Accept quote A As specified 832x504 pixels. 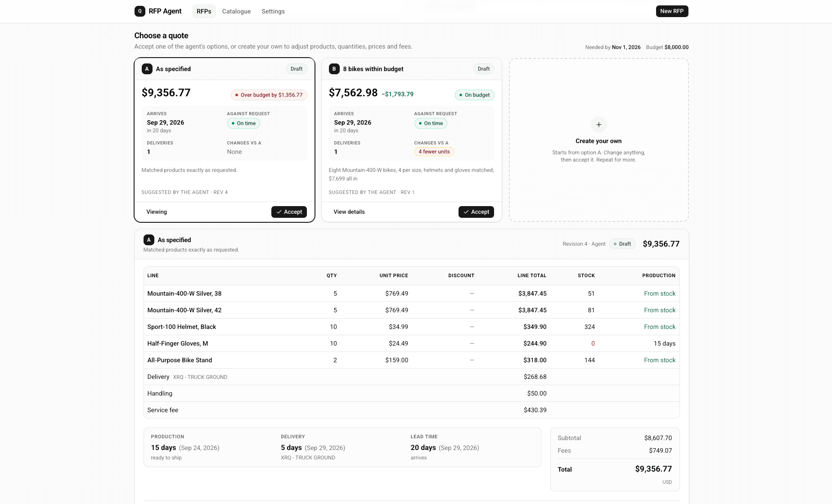click(x=289, y=212)
